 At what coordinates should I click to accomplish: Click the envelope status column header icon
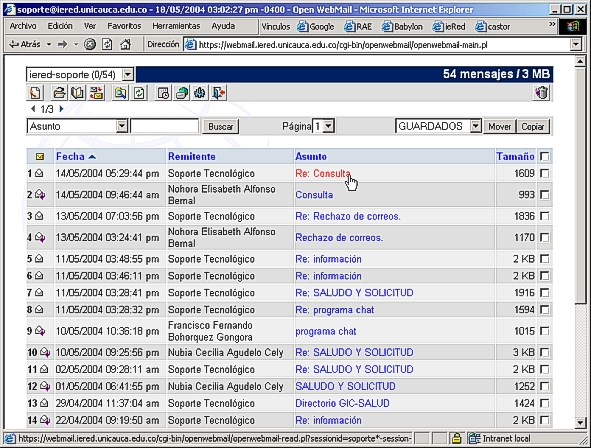[40, 156]
